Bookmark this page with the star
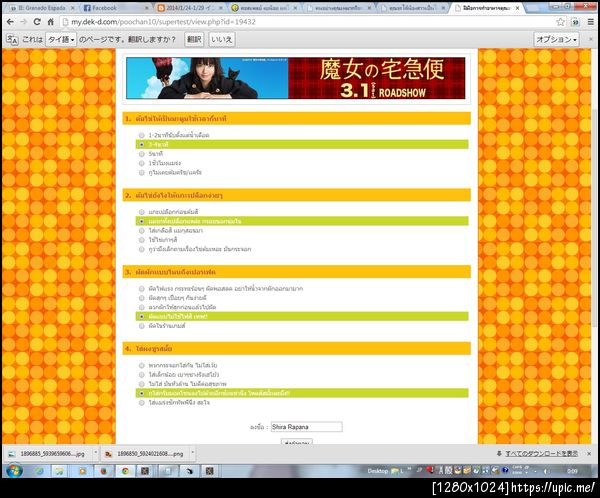Screen dimensions: 600x498 561,22
